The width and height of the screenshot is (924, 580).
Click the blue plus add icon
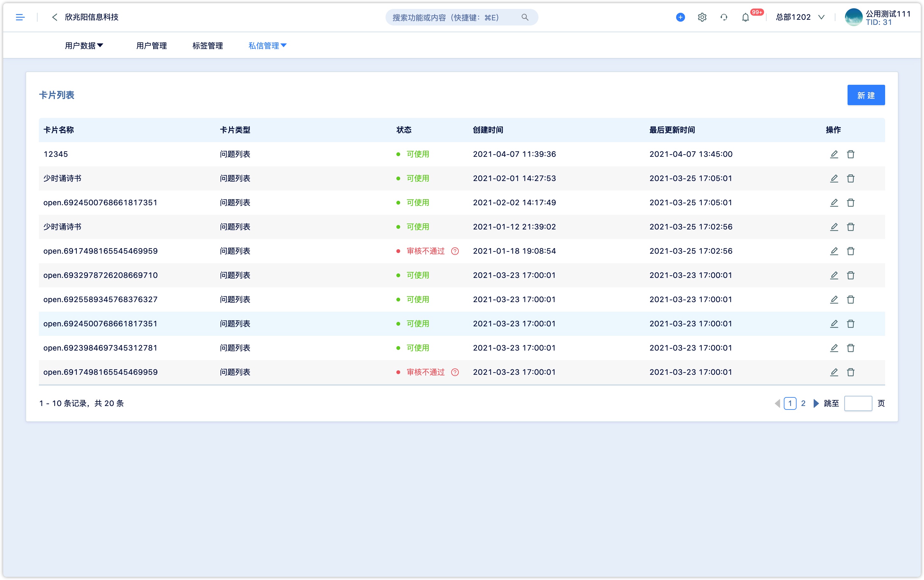(x=680, y=17)
